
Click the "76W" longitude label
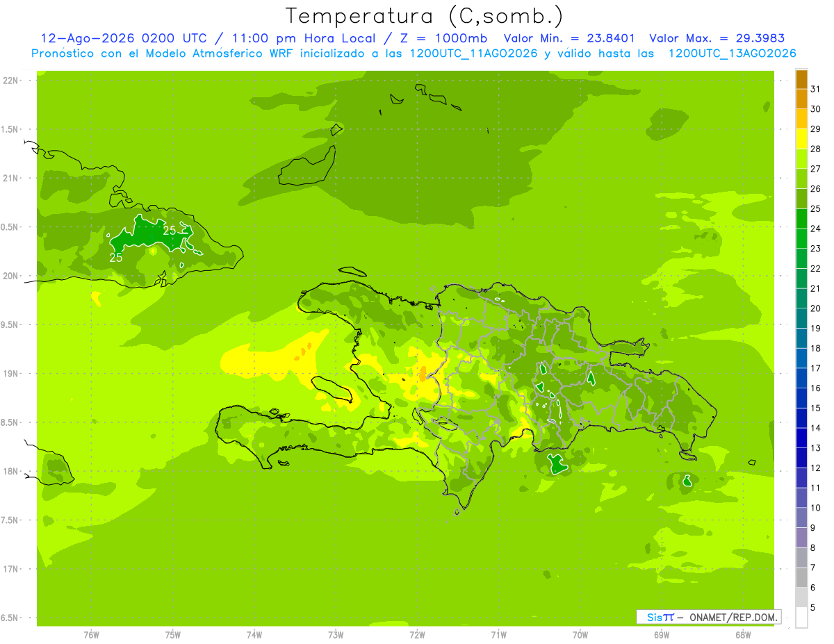point(91,635)
